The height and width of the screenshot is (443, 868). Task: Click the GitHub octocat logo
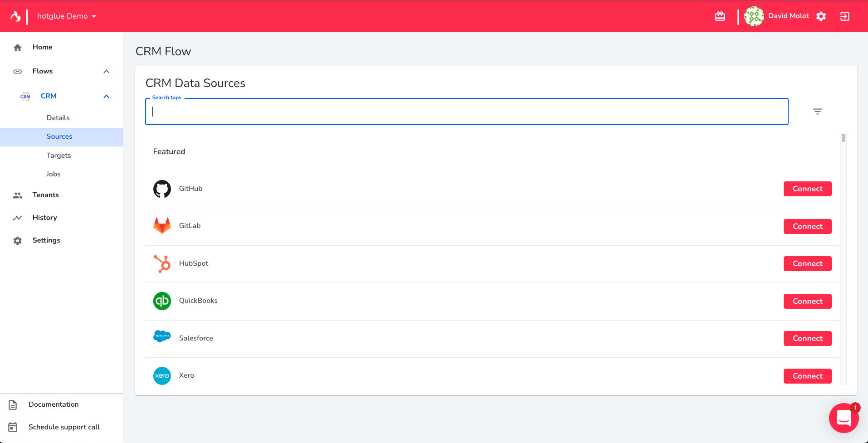point(162,189)
